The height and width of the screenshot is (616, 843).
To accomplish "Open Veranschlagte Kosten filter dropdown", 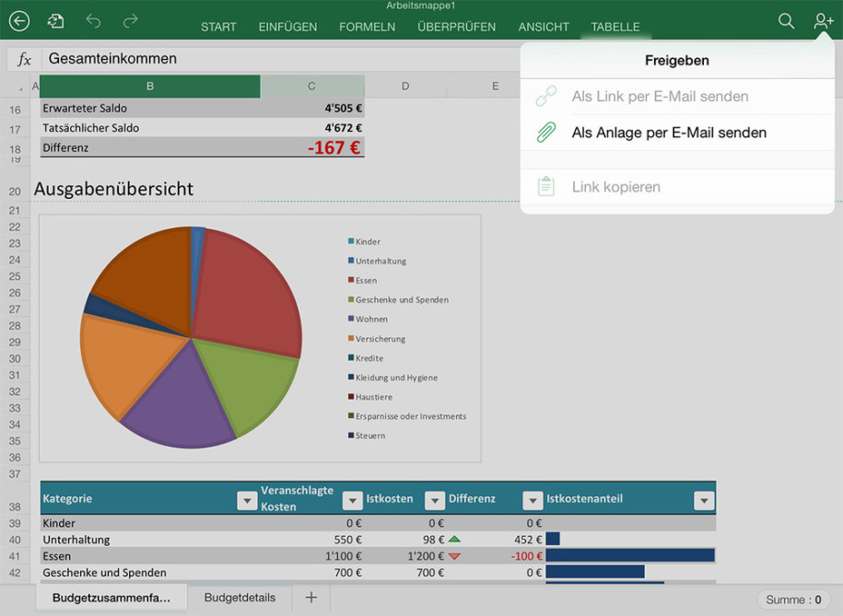I will pos(352,500).
